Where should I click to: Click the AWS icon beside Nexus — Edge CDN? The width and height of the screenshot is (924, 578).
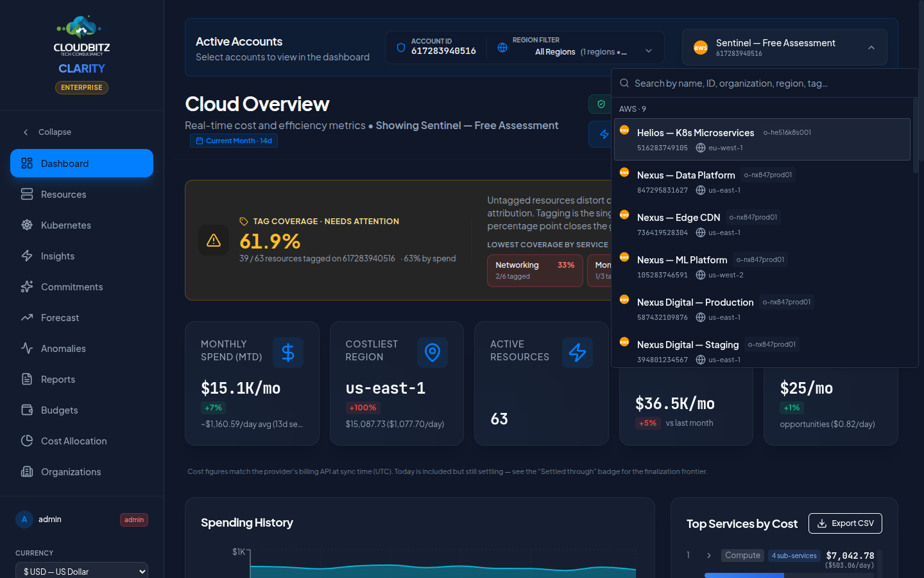pos(624,215)
